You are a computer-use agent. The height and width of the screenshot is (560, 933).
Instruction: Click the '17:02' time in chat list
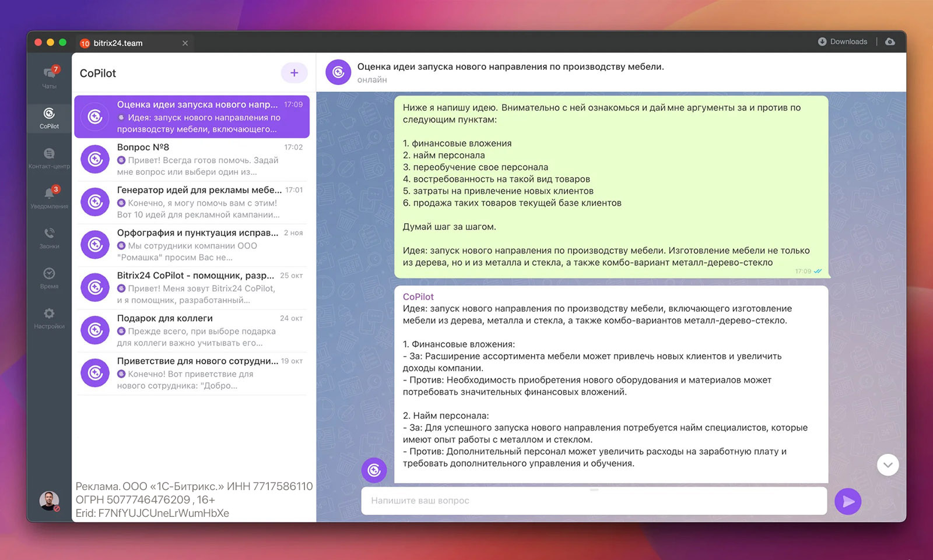[x=293, y=147]
